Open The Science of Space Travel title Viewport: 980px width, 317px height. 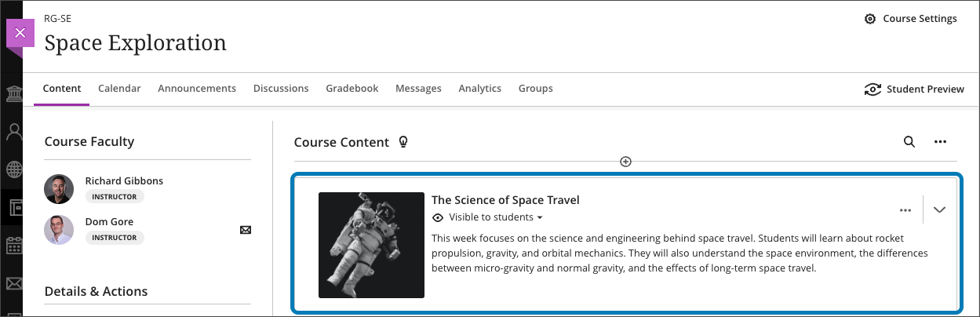(x=505, y=200)
